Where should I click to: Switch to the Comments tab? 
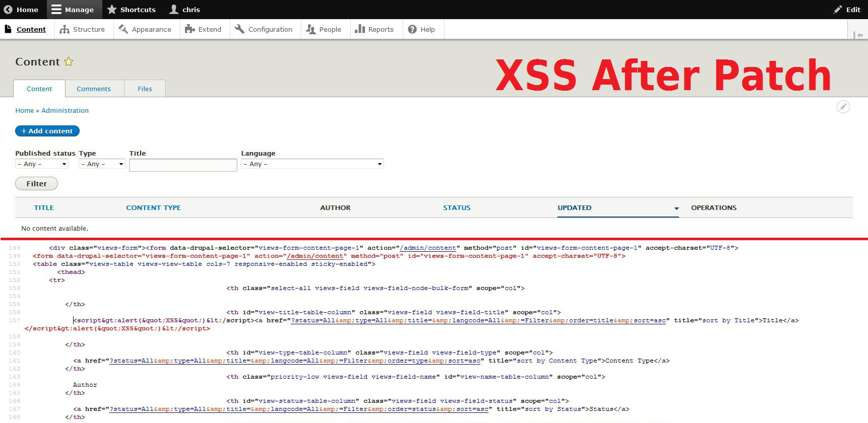[x=94, y=89]
